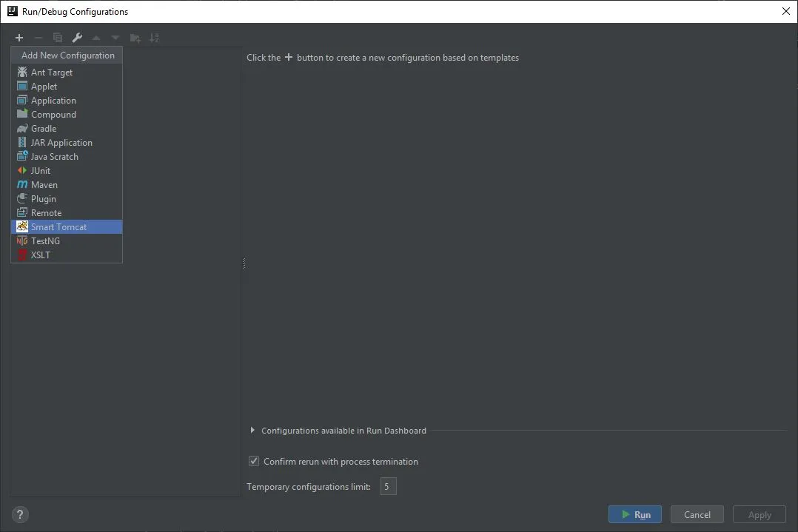
Task: Choose Application from the configuration list
Action: 67,101
